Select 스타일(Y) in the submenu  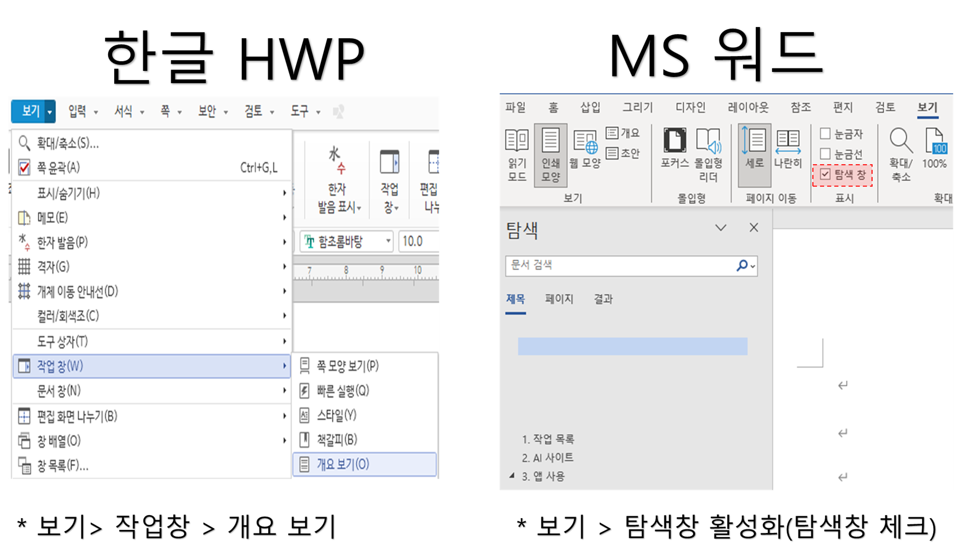click(x=365, y=415)
